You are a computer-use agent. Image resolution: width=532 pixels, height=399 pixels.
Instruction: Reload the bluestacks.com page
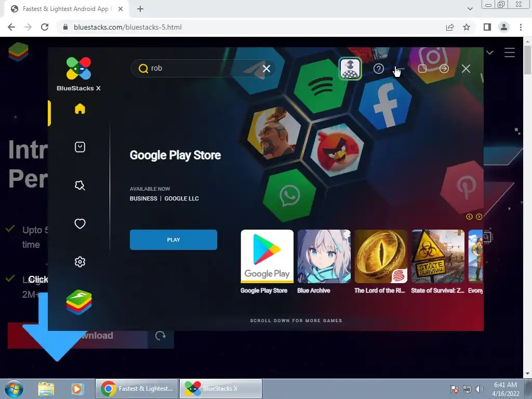coord(45,27)
